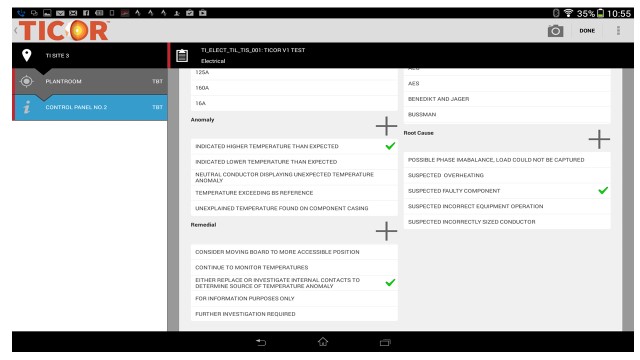Viewport: 640px width, 360px height.
Task: Select INDICATED LOWER TEMPERATURE THAN EXPECTED
Action: pos(294,162)
